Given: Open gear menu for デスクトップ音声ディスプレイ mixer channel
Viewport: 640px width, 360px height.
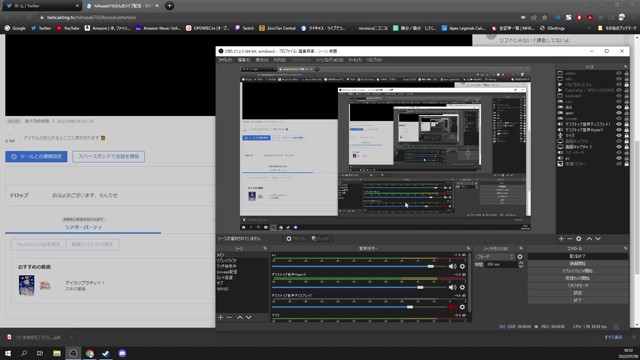Looking at the screenshot, I should tap(462, 307).
